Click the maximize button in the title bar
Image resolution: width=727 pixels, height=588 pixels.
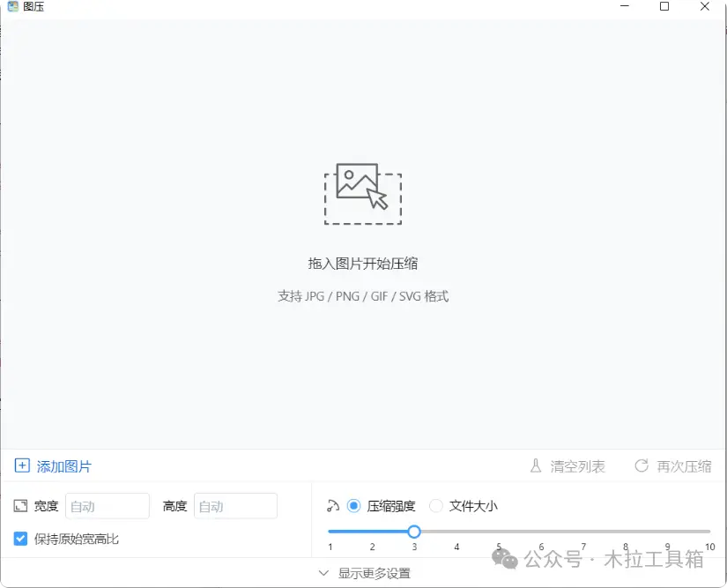tap(664, 7)
